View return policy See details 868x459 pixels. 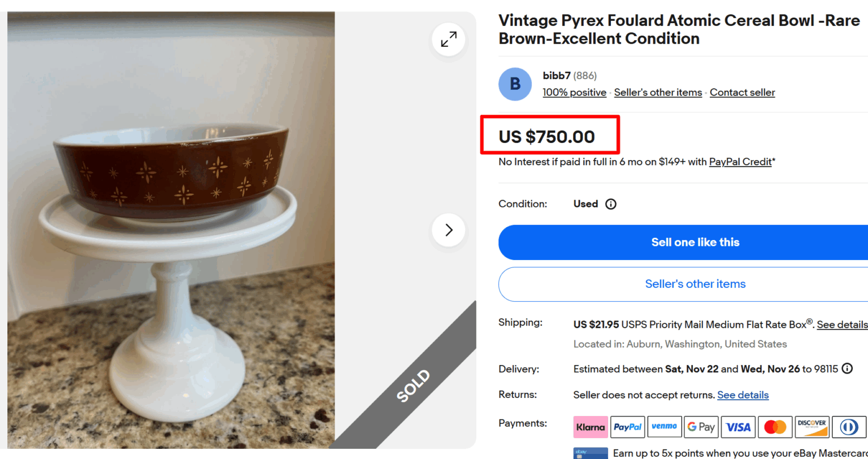click(743, 395)
